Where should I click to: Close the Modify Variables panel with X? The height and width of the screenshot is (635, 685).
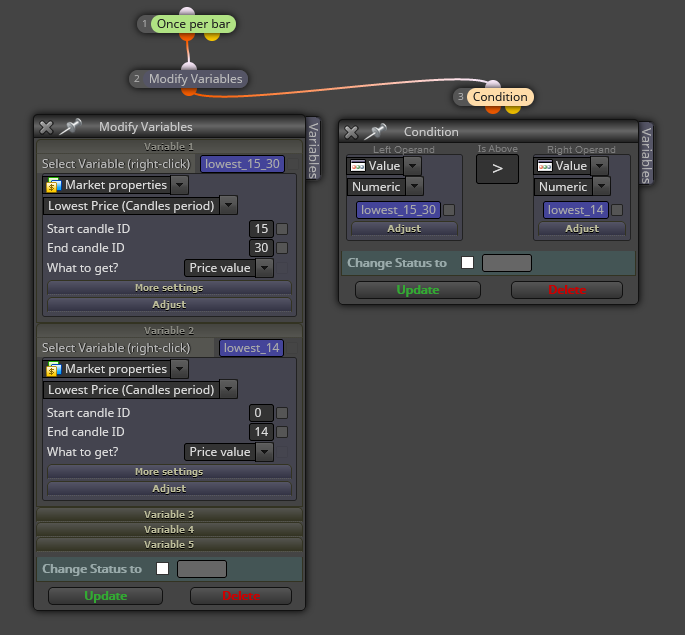point(46,127)
